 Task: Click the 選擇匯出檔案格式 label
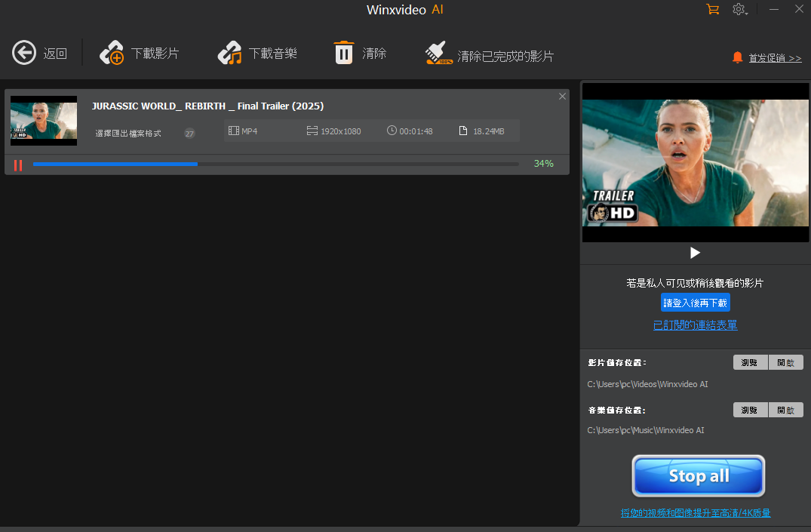tap(128, 134)
